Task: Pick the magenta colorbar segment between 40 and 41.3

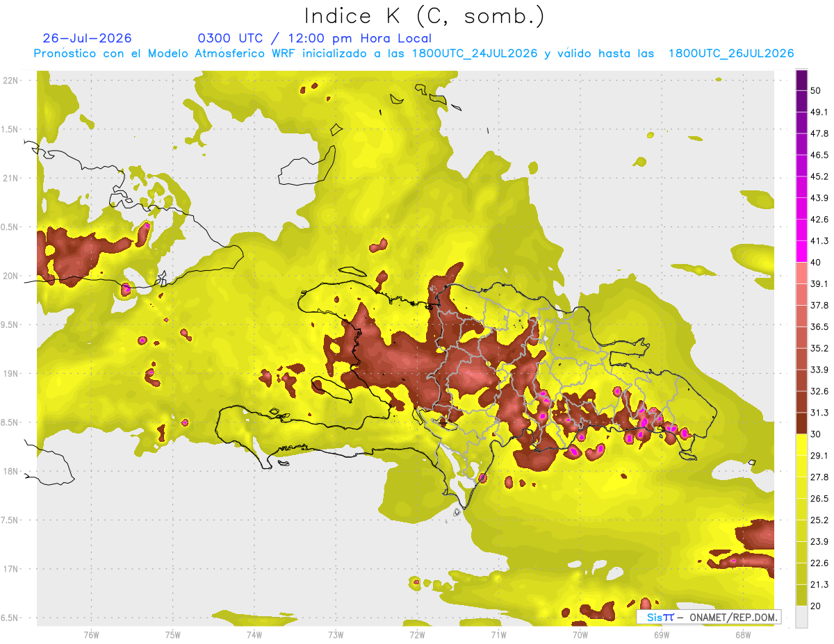Action: [801, 251]
